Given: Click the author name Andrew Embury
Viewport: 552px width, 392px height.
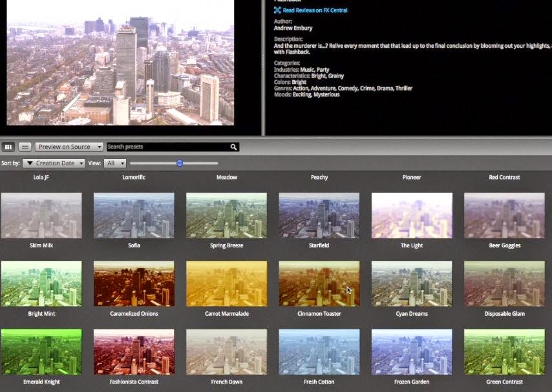Looking at the screenshot, I should [x=293, y=28].
